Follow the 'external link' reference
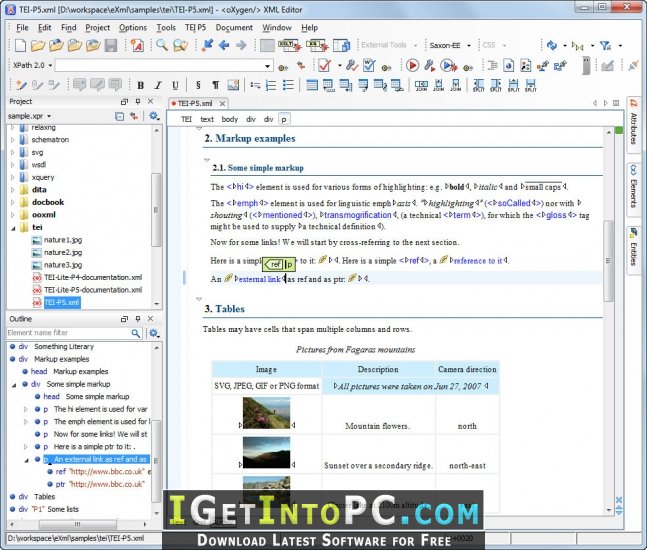The height and width of the screenshot is (550, 647). click(260, 279)
